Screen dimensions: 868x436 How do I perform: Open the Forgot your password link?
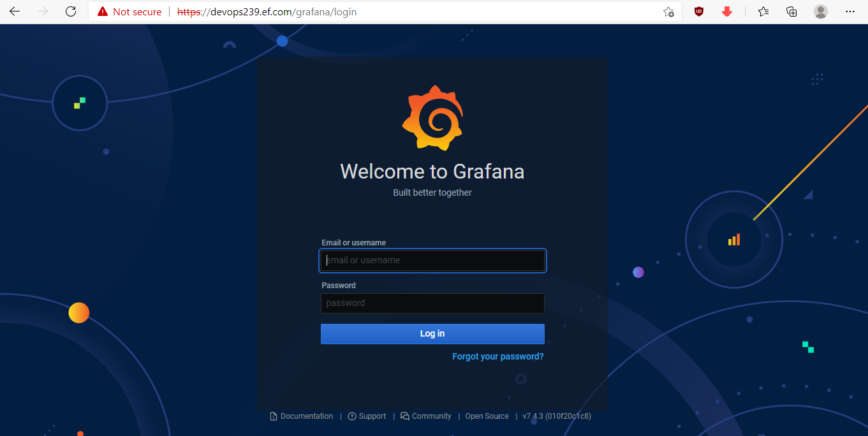coord(497,356)
